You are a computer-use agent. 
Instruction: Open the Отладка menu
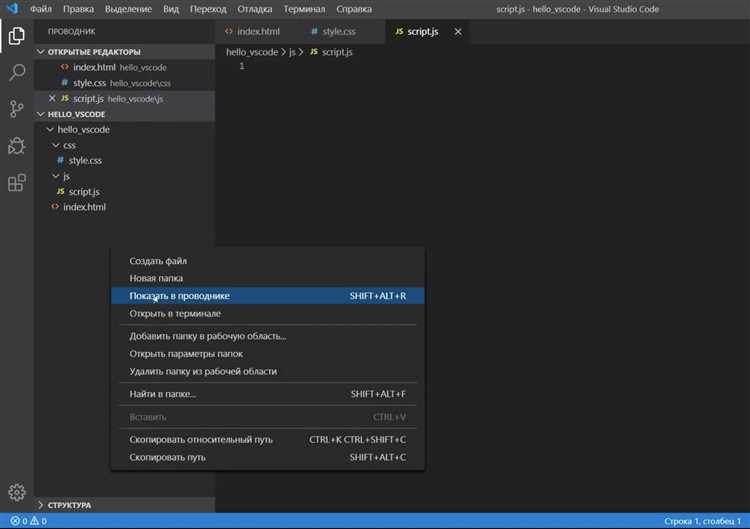(254, 9)
